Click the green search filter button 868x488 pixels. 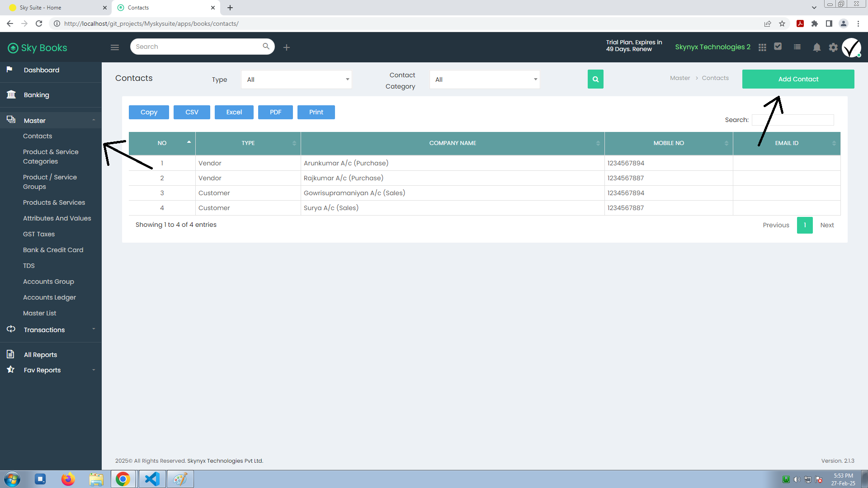click(x=595, y=79)
